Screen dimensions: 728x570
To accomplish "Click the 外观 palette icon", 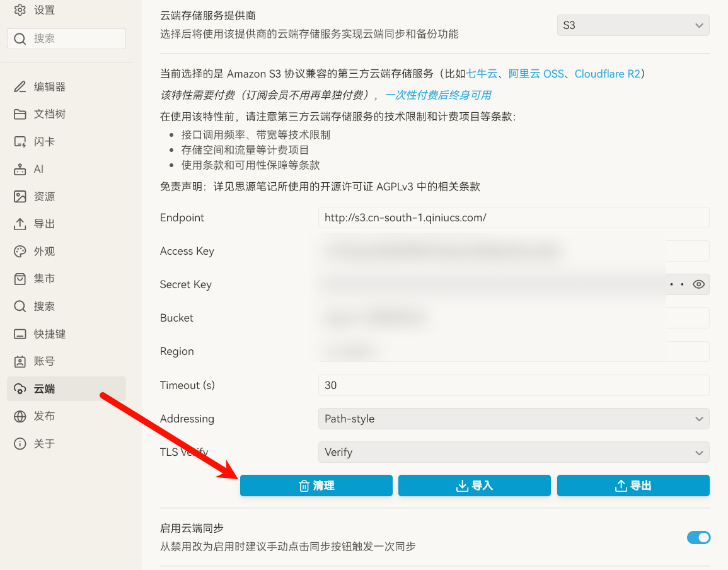I will click(x=20, y=252).
